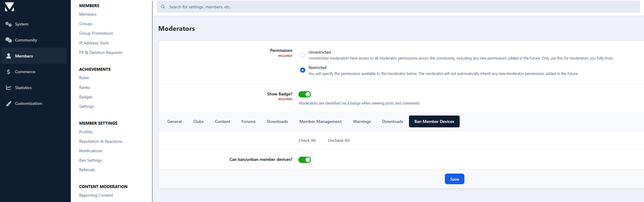Switch to the General tab
Viewport: 644px width, 202px height.
(x=174, y=121)
